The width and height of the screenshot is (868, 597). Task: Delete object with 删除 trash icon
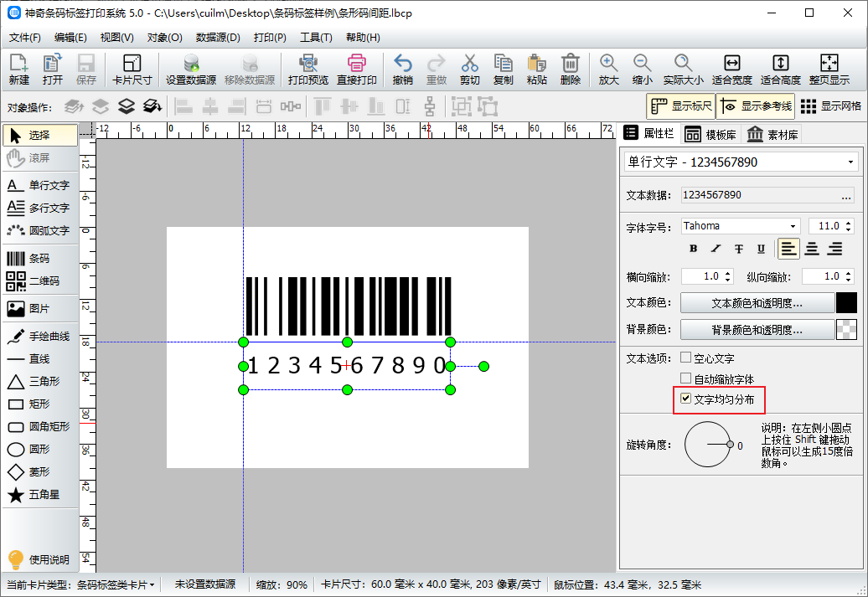click(x=571, y=69)
